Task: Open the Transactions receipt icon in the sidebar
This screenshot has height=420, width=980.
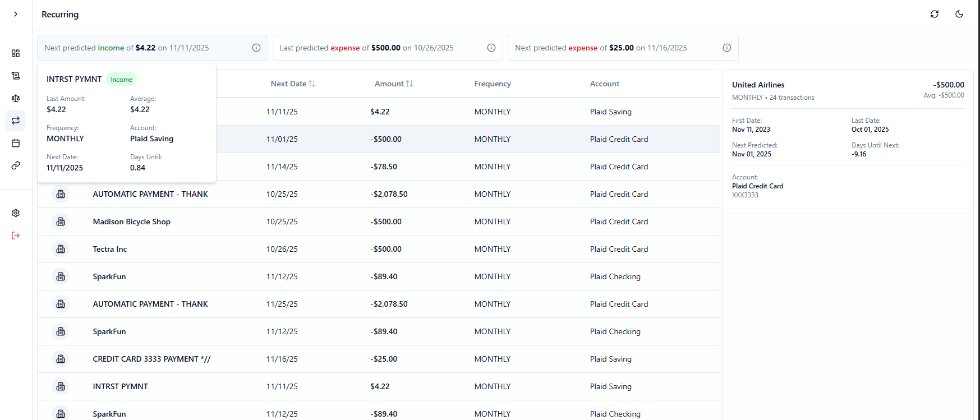Action: [16, 76]
